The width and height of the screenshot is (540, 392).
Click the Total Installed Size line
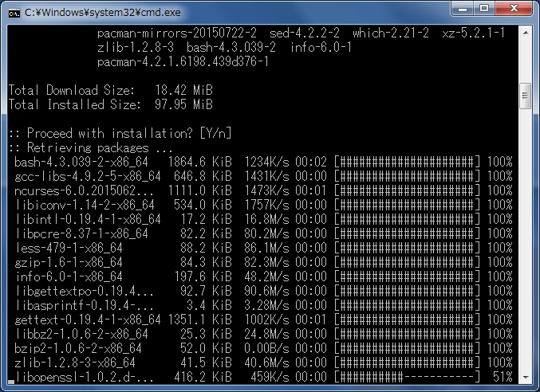[x=111, y=104]
